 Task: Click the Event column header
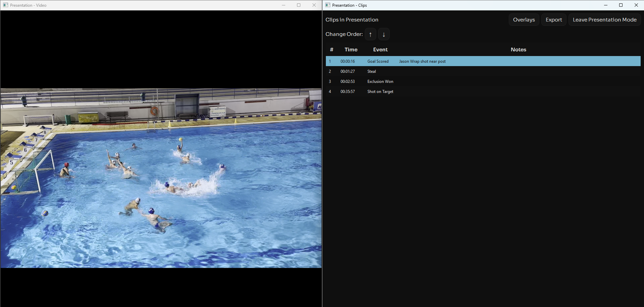point(380,50)
